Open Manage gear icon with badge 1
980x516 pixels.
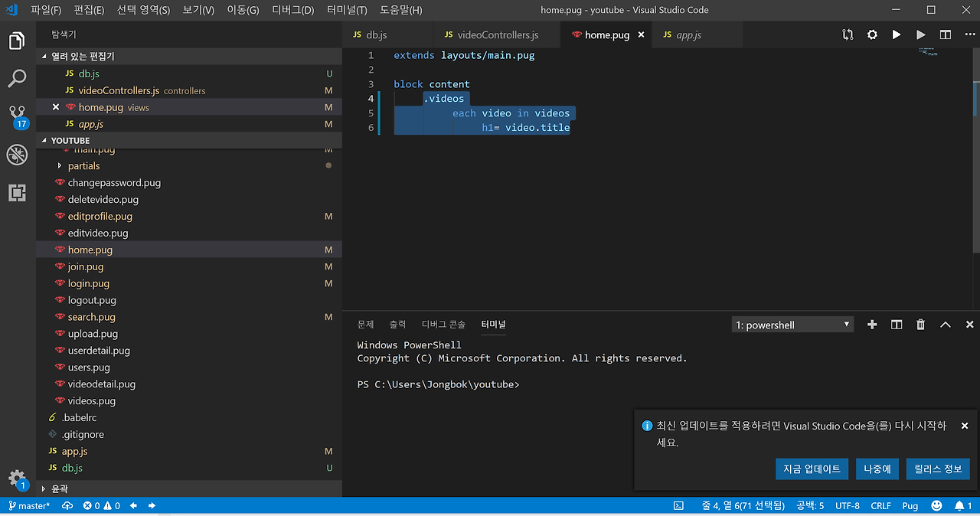point(17,480)
